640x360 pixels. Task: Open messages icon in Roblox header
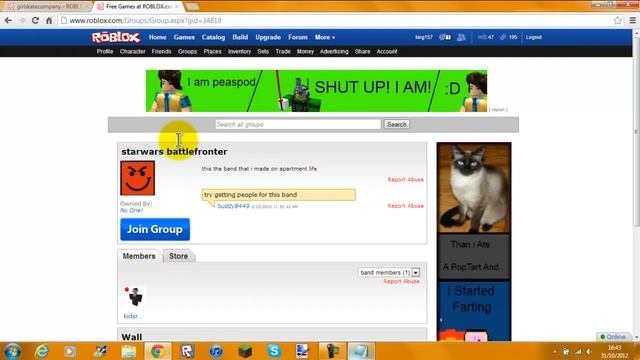tap(445, 37)
